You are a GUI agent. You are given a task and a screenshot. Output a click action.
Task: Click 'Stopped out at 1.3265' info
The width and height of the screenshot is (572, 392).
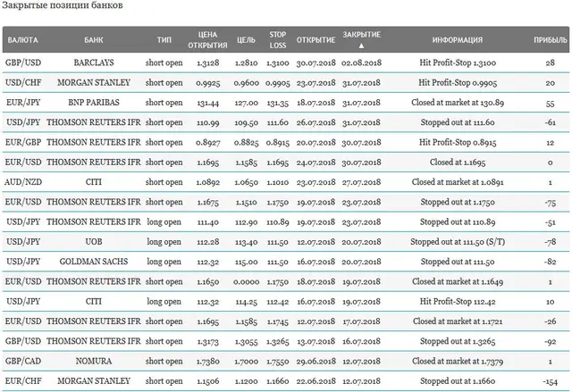(x=458, y=341)
